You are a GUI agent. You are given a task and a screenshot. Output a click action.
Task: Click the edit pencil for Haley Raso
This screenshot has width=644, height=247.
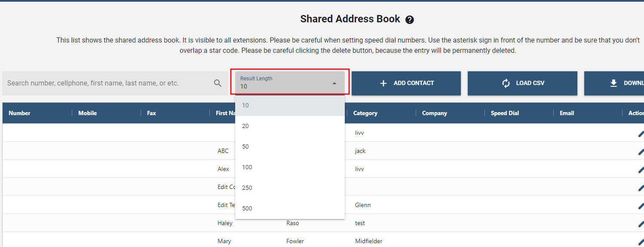641,224
